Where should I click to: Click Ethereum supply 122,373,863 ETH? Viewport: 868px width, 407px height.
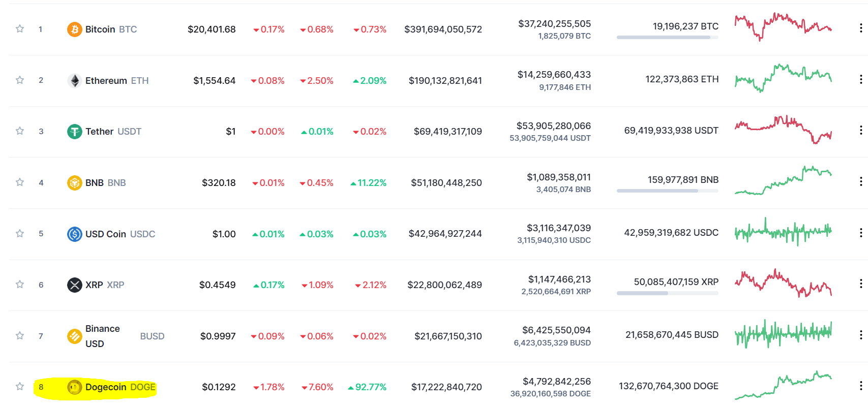click(682, 79)
